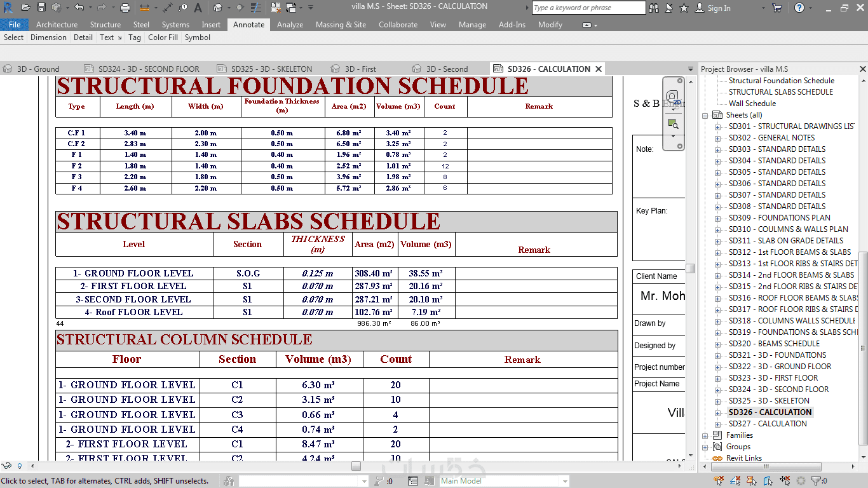This screenshot has width=868, height=488.
Task: Collapse the Sheets (all) tree node
Action: 705,115
